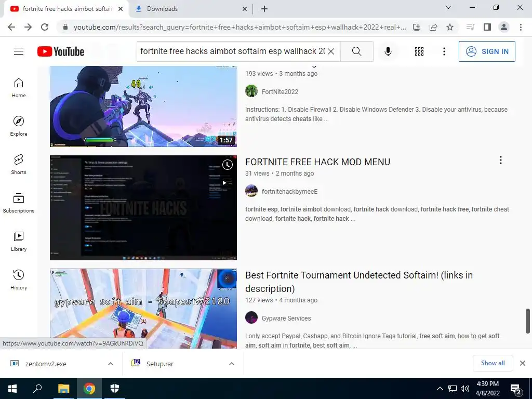Close the Downloads tab
The height and width of the screenshot is (399, 532).
[245, 9]
